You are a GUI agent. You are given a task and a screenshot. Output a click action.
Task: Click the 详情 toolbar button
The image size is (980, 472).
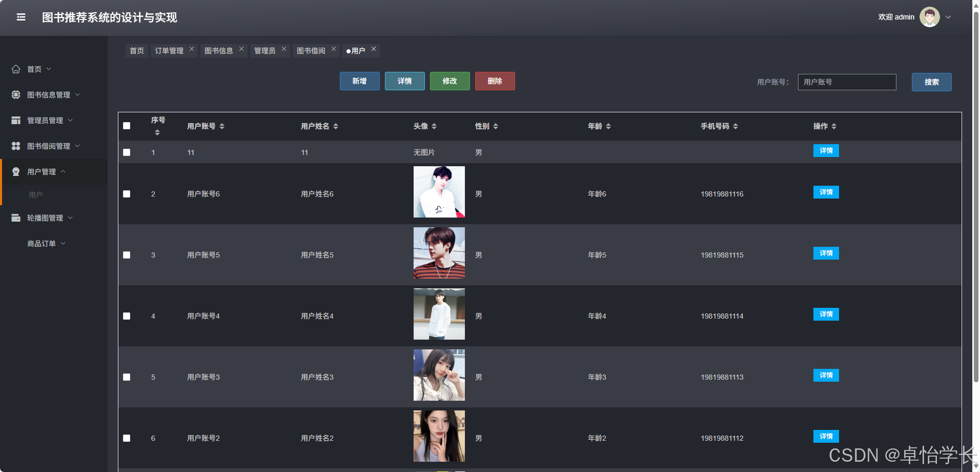pyautogui.click(x=405, y=81)
